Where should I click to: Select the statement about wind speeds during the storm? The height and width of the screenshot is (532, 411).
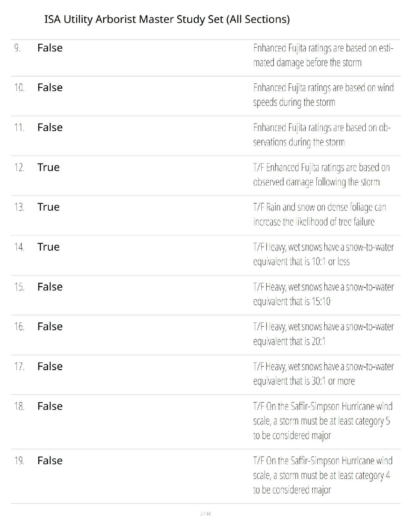point(323,95)
